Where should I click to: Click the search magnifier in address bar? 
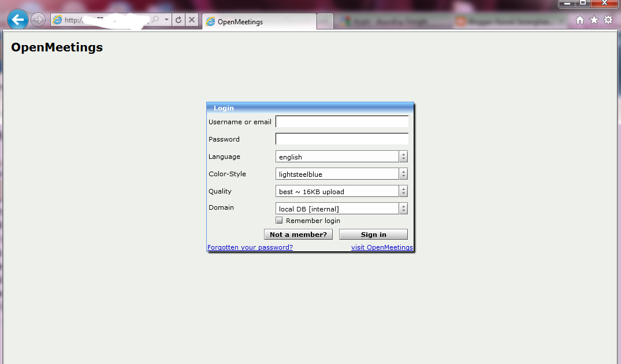click(x=155, y=20)
